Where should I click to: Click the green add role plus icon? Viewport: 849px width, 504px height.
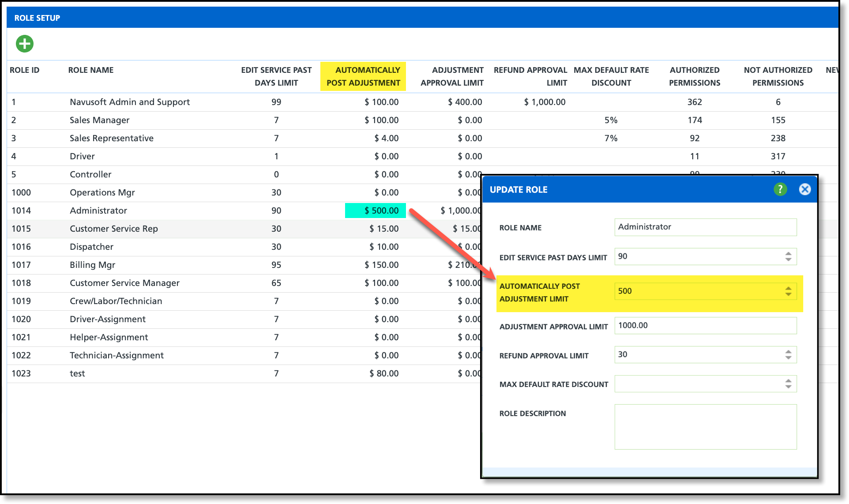click(x=25, y=44)
